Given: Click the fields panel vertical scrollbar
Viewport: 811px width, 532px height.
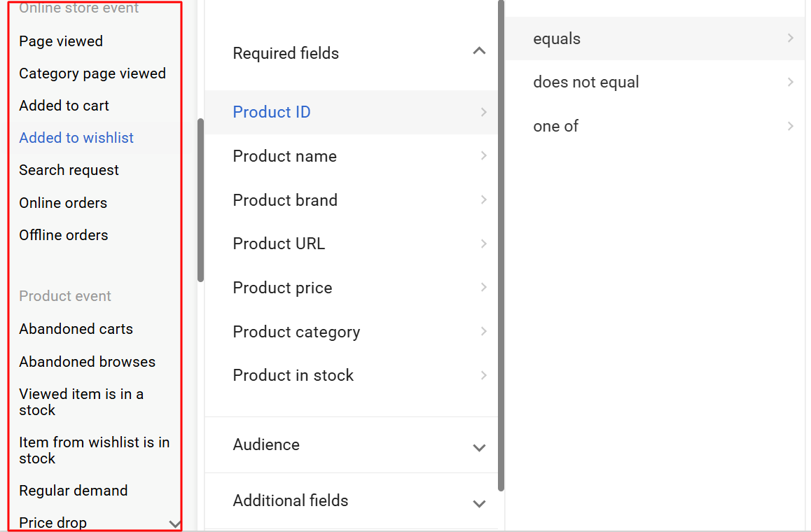Looking at the screenshot, I should (501, 245).
